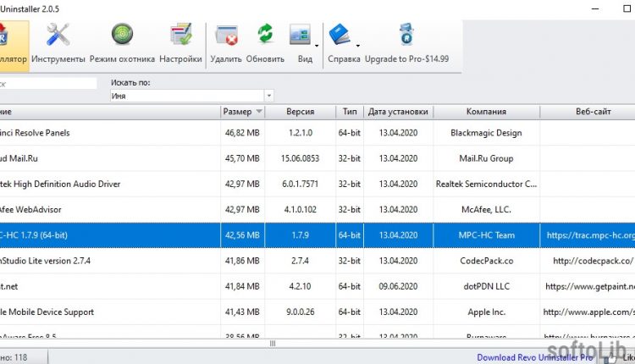Image resolution: width=635 pixels, height=364 pixels.
Task: Activate Режим охотника hunter mode
Action: [122, 35]
